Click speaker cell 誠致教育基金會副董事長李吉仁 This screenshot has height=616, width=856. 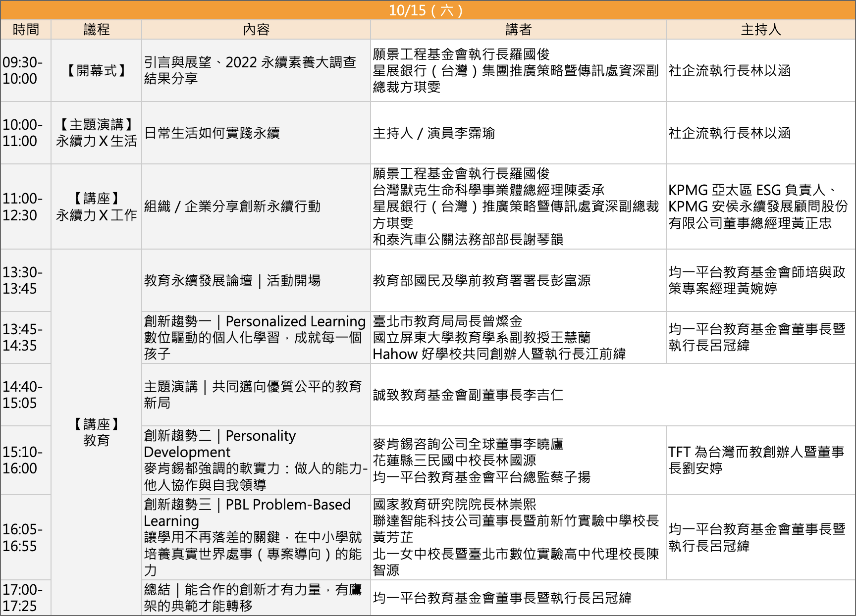[518, 395]
